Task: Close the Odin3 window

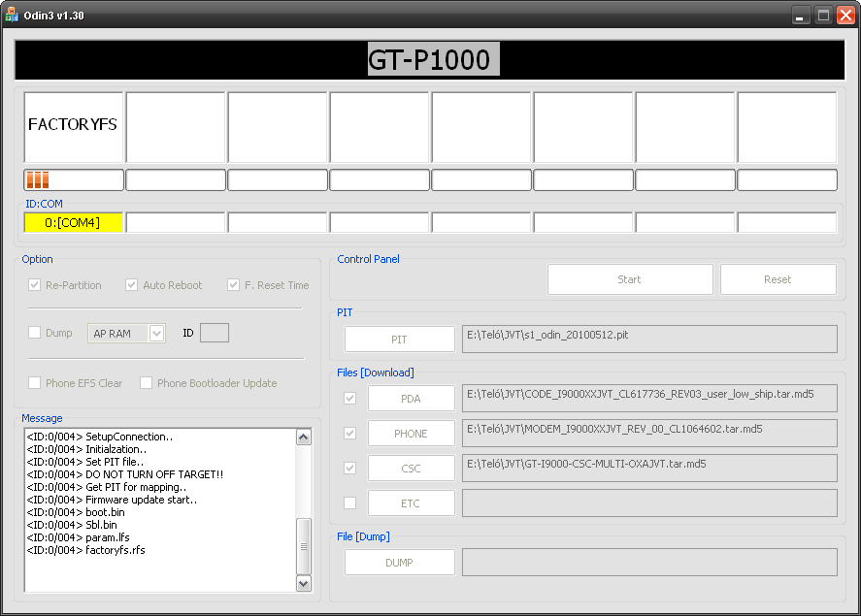Action: pyautogui.click(x=845, y=16)
